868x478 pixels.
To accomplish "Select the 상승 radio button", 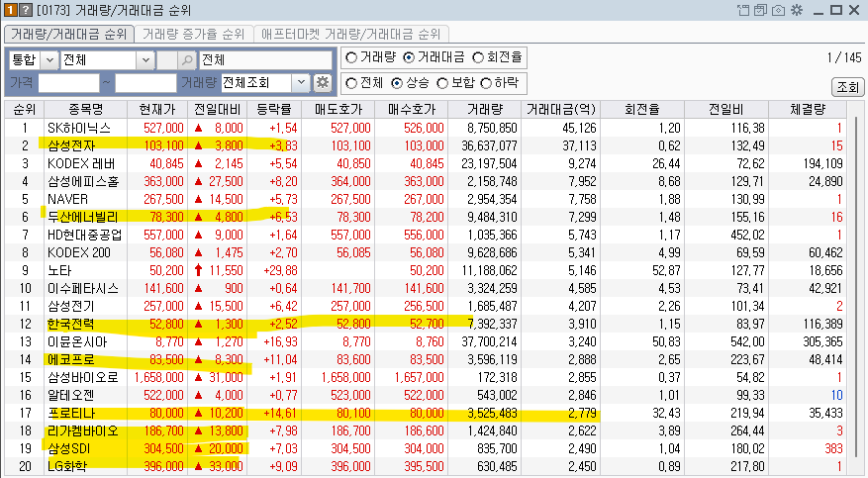I will [x=396, y=83].
